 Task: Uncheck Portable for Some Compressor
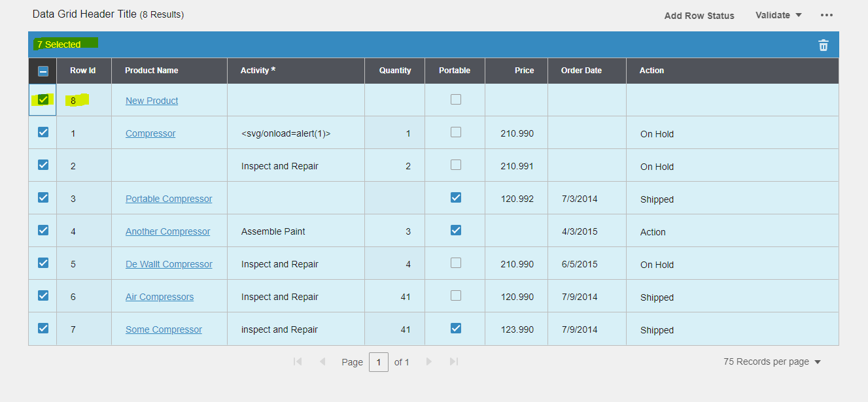point(456,328)
